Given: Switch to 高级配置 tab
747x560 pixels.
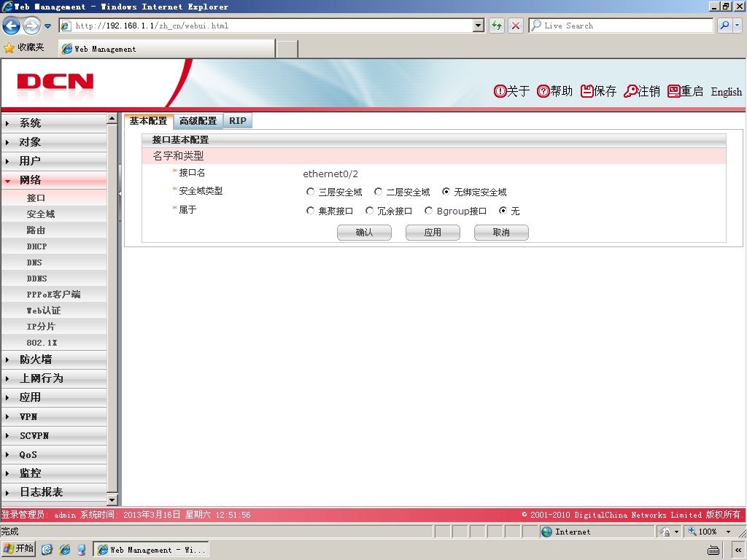Looking at the screenshot, I should [198, 121].
